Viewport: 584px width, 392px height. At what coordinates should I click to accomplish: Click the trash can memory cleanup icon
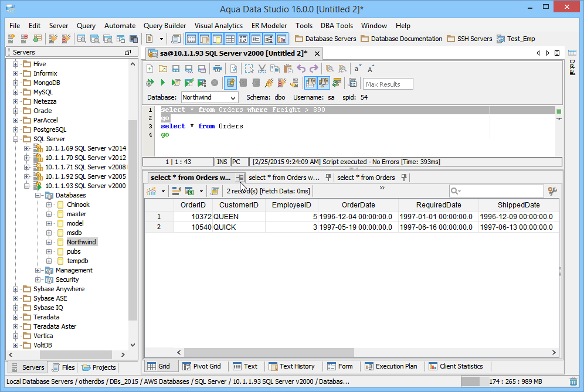tap(573, 381)
